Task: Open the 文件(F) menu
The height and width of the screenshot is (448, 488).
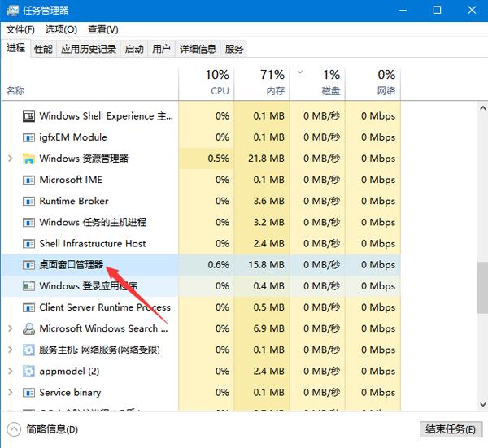Action: point(20,29)
